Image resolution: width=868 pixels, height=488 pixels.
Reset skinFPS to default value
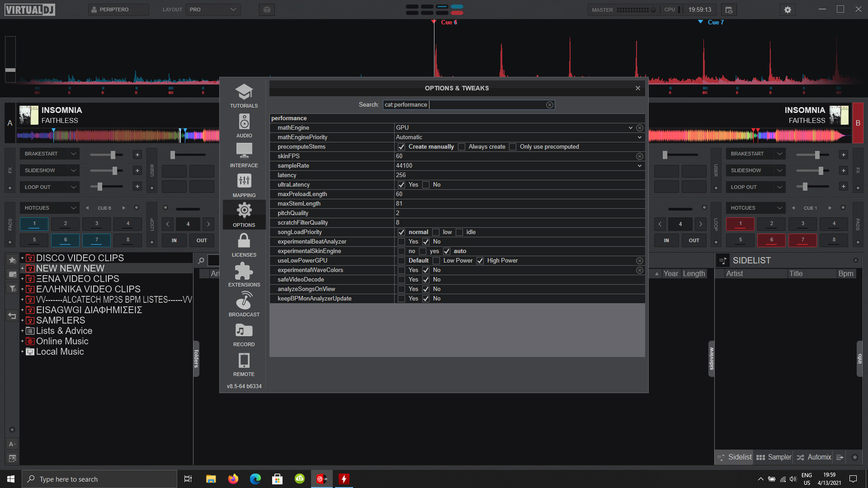pyautogui.click(x=640, y=156)
